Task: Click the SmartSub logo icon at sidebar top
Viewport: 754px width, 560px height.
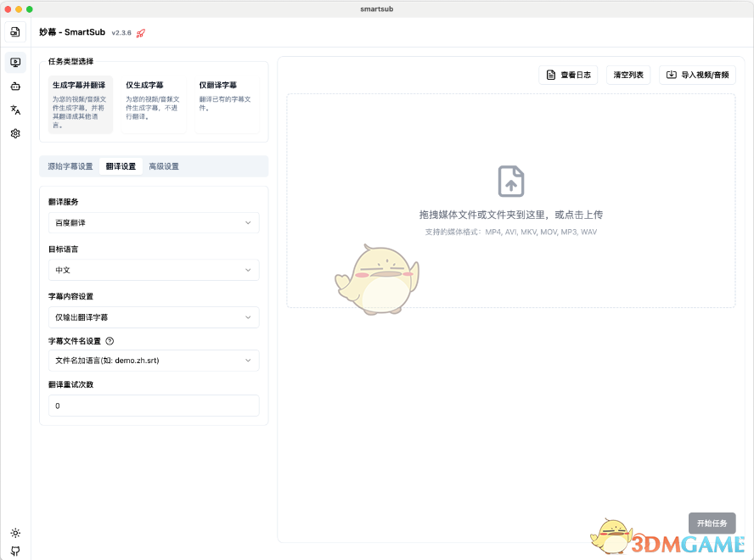Action: (15, 32)
